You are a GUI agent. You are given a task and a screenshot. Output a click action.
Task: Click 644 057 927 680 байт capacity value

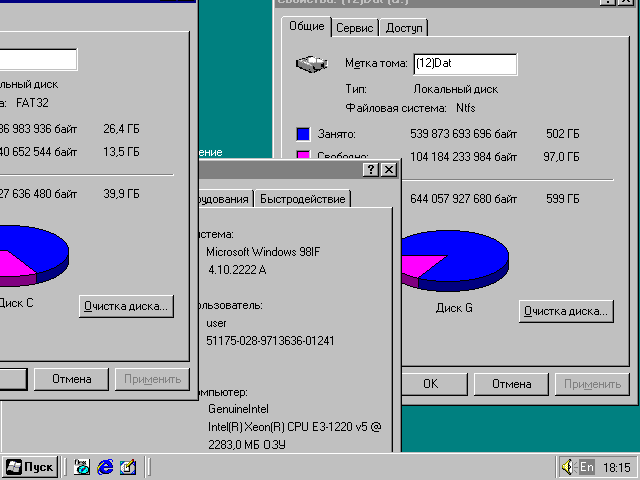463,199
